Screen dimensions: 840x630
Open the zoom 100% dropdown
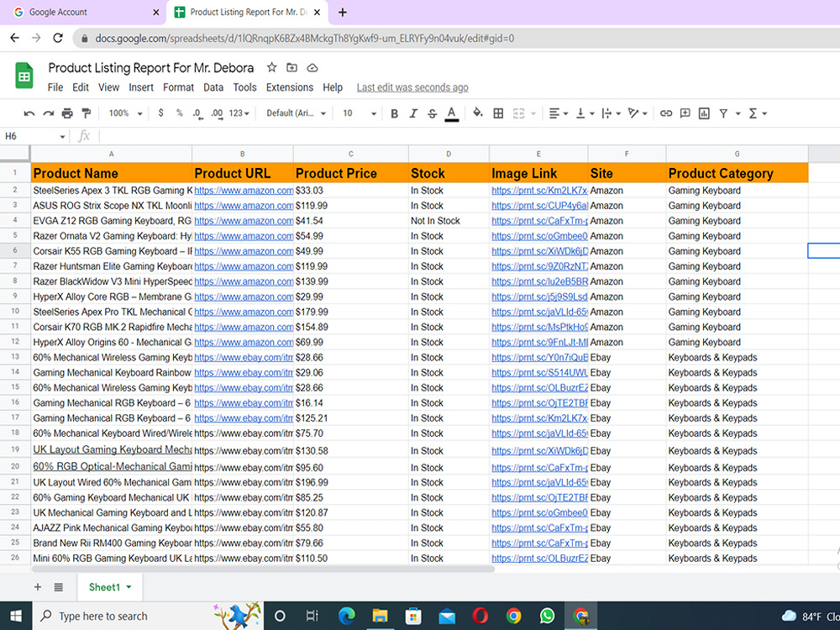125,113
